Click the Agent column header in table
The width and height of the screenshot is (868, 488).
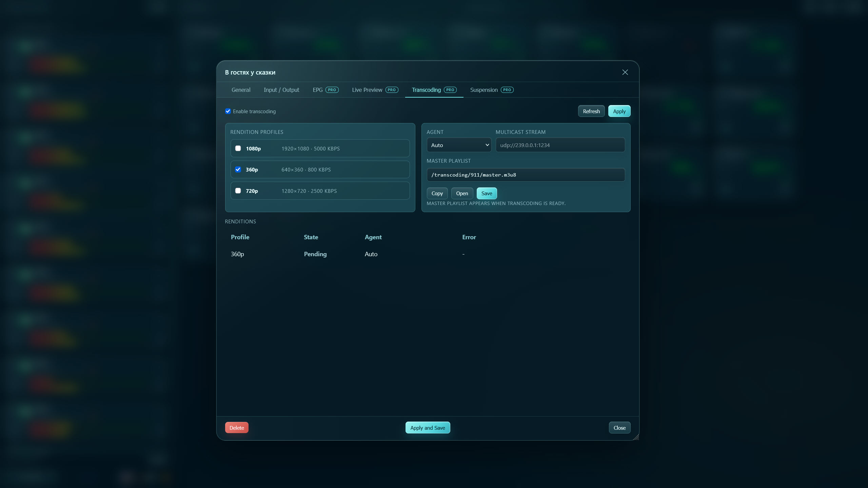pyautogui.click(x=373, y=237)
